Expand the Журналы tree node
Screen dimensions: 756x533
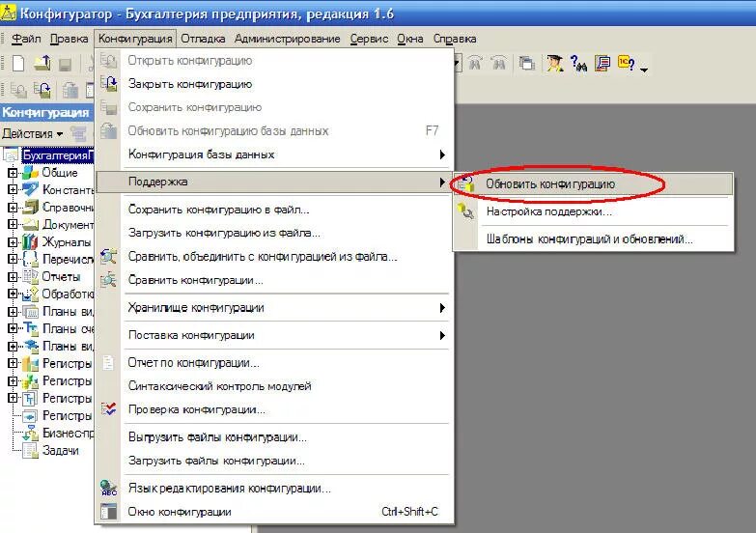[x=13, y=242]
